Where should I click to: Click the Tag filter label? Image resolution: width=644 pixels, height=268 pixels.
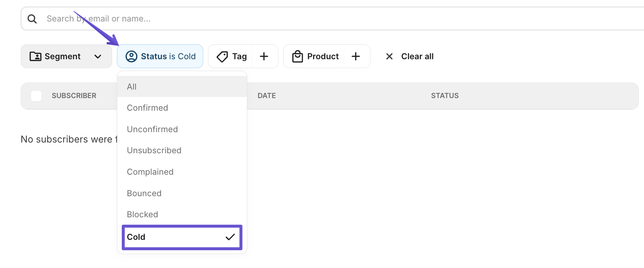tap(239, 56)
